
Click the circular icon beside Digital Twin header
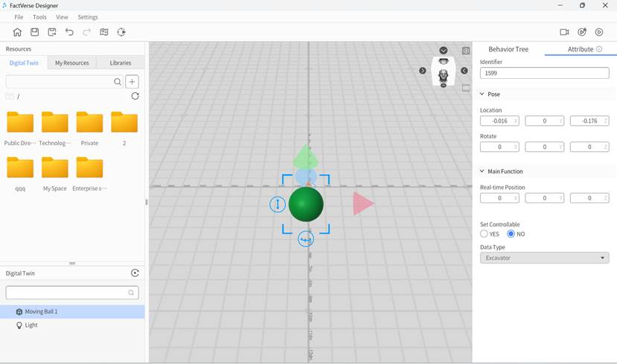tap(135, 273)
